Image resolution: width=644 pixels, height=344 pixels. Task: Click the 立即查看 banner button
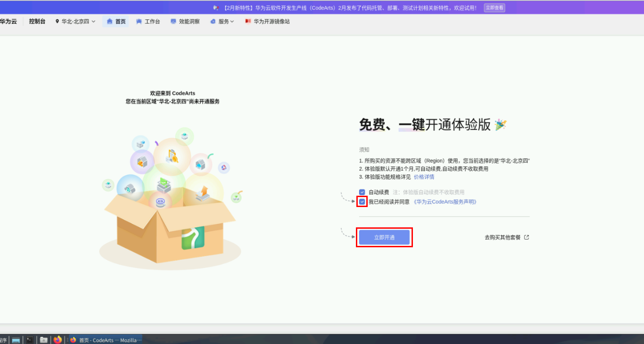pyautogui.click(x=494, y=8)
